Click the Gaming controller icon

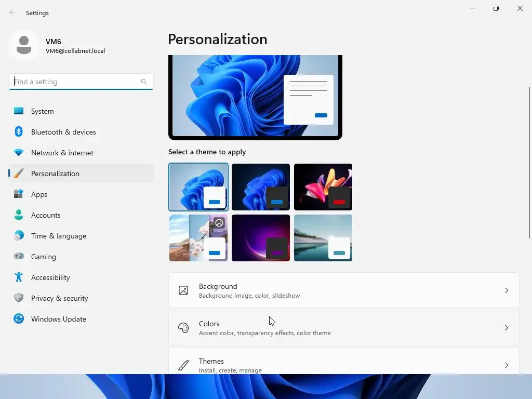tap(19, 256)
